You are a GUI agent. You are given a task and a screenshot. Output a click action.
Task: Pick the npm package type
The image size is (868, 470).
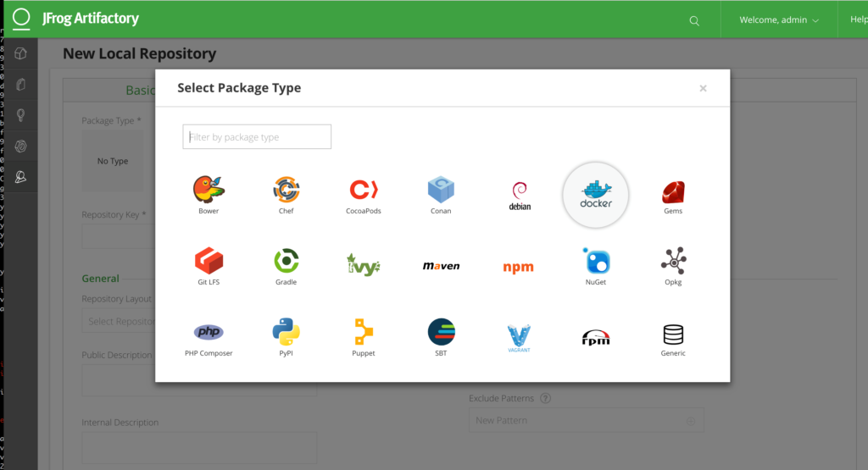[518, 267]
